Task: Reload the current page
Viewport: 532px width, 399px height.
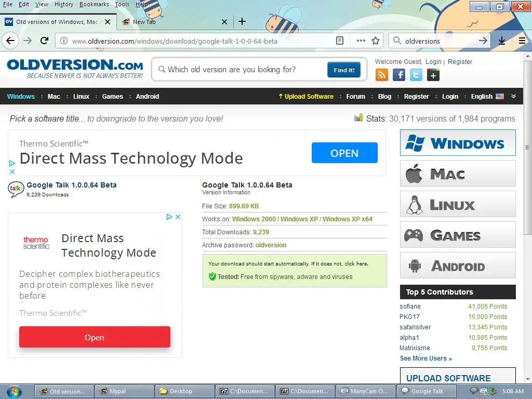Action: 45,41
